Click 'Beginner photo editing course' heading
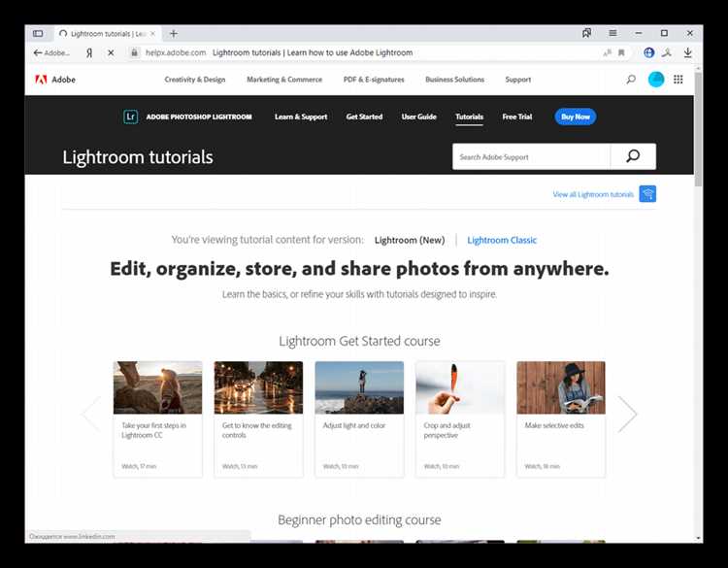This screenshot has height=568, width=728. point(359,519)
